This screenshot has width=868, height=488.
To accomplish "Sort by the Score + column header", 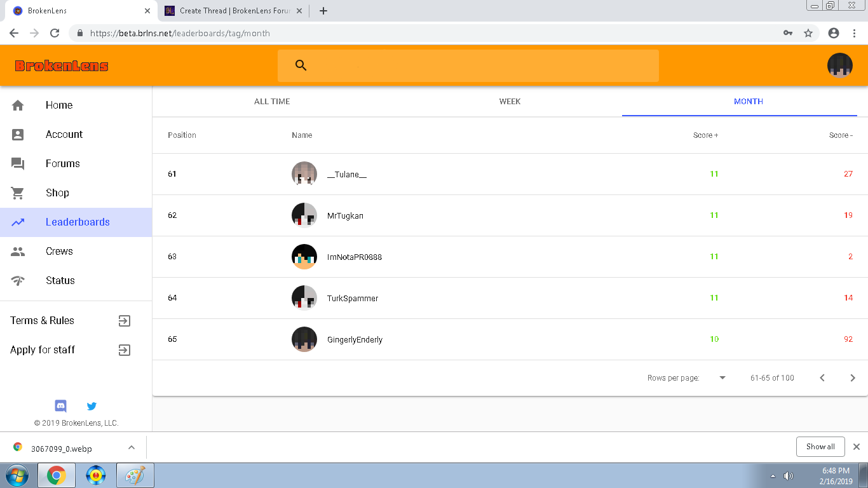I will pos(705,135).
